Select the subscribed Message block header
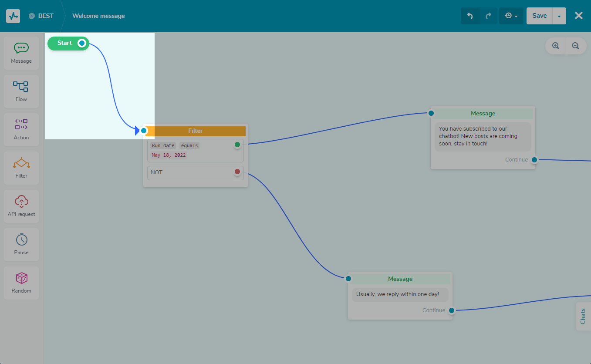The image size is (591, 364). 483,114
